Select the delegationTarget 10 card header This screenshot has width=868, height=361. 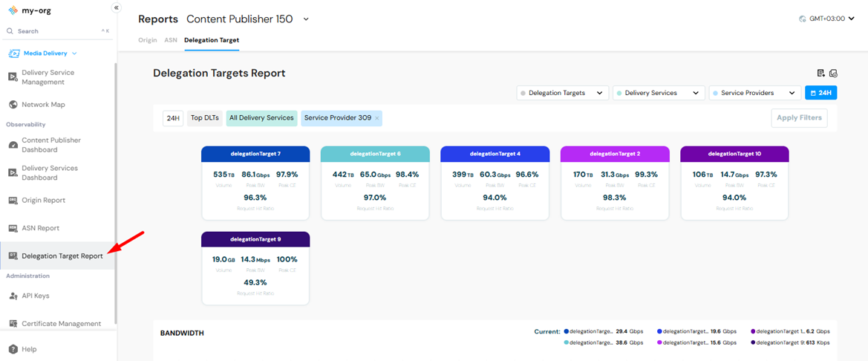[734, 153]
